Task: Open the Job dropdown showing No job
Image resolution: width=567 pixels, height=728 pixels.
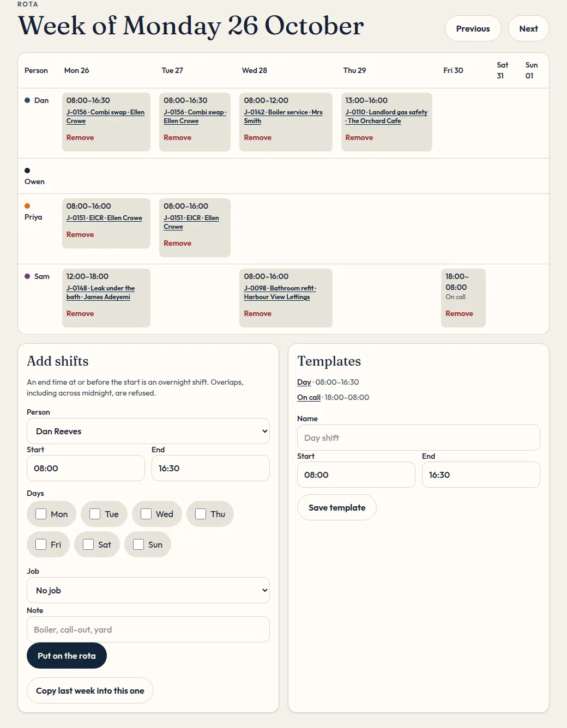Action: pyautogui.click(x=148, y=590)
